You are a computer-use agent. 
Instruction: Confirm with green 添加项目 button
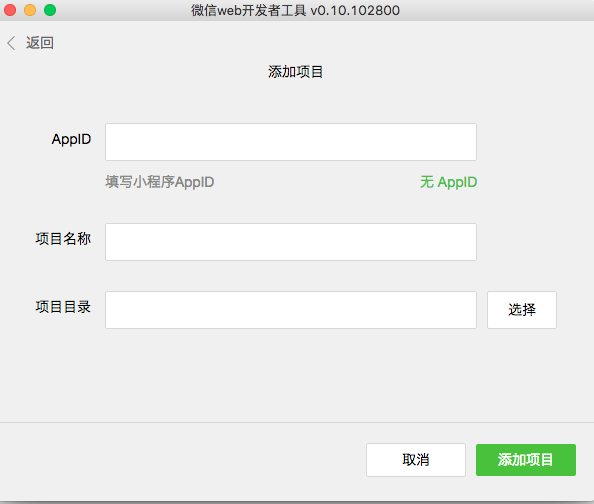click(x=526, y=460)
